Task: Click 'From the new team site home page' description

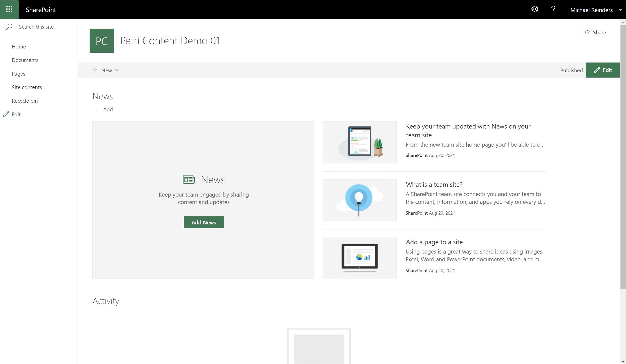Action: [x=475, y=145]
